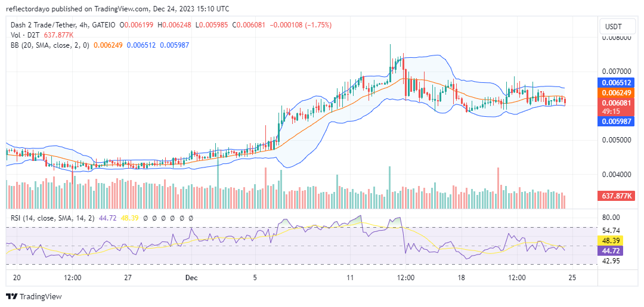This screenshot has width=644, height=307.
Task: Click the '25' date on time axis
Action: pyautogui.click(x=572, y=278)
